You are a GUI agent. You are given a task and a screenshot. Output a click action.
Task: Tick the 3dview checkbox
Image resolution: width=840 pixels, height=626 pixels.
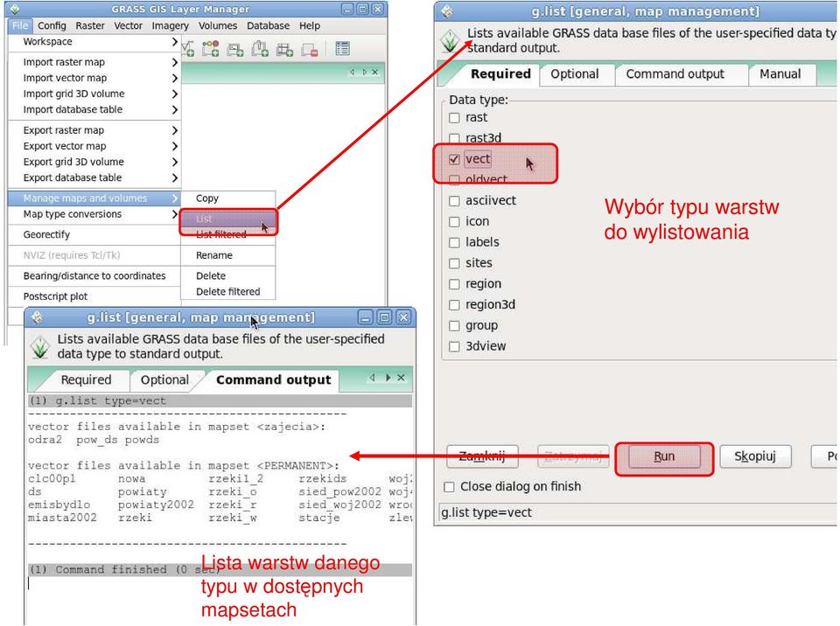click(x=454, y=346)
